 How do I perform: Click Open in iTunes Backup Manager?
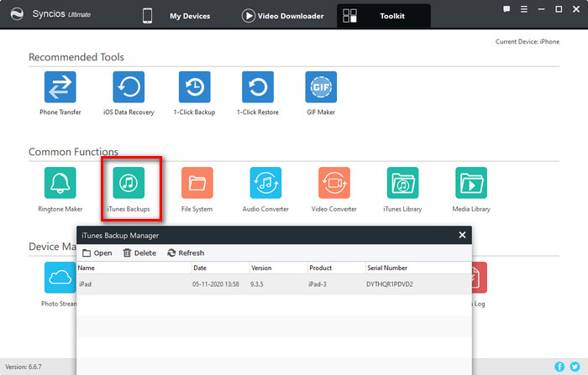[x=97, y=253]
